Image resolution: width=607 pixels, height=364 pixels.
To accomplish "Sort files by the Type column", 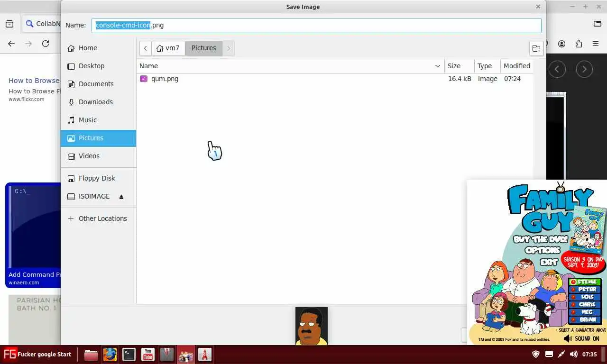I will [487, 66].
